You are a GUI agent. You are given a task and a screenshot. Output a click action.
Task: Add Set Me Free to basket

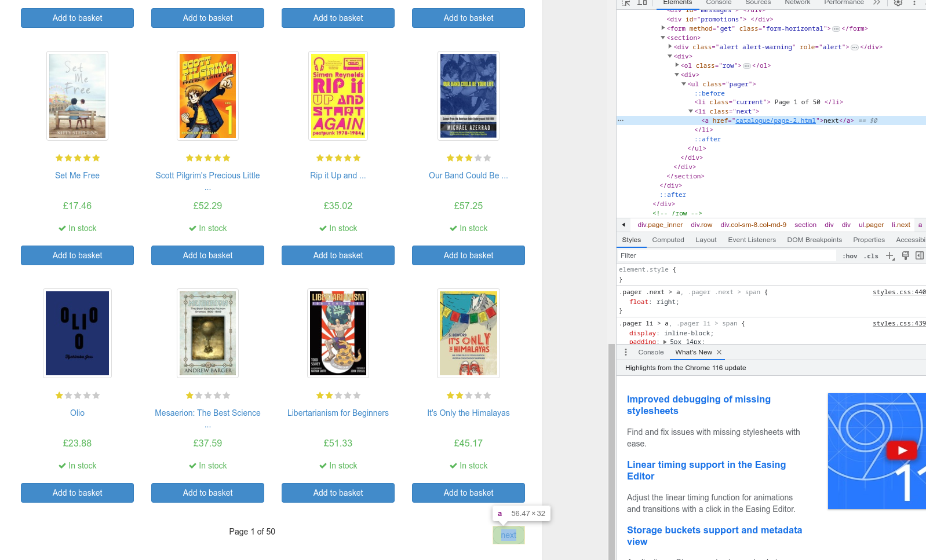77,255
